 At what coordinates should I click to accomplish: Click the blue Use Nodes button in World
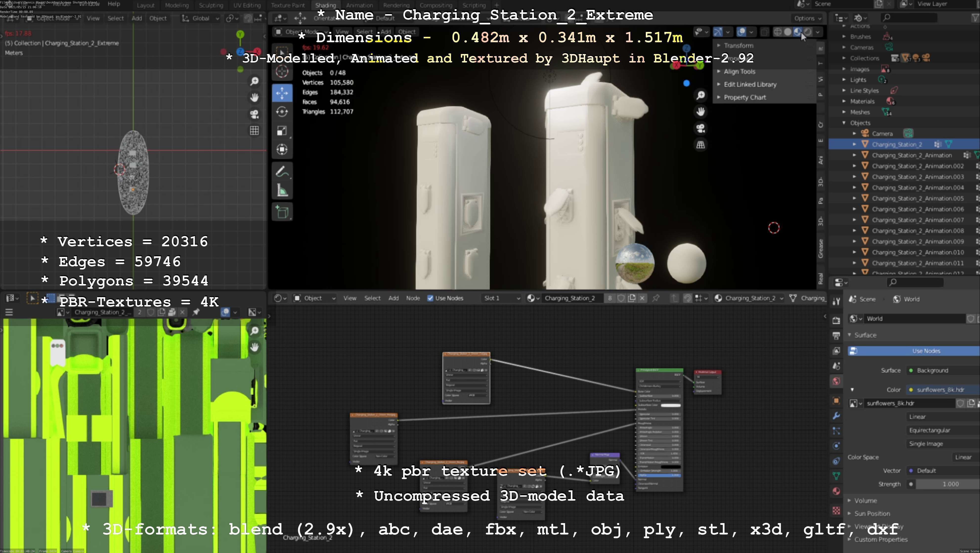(x=914, y=351)
